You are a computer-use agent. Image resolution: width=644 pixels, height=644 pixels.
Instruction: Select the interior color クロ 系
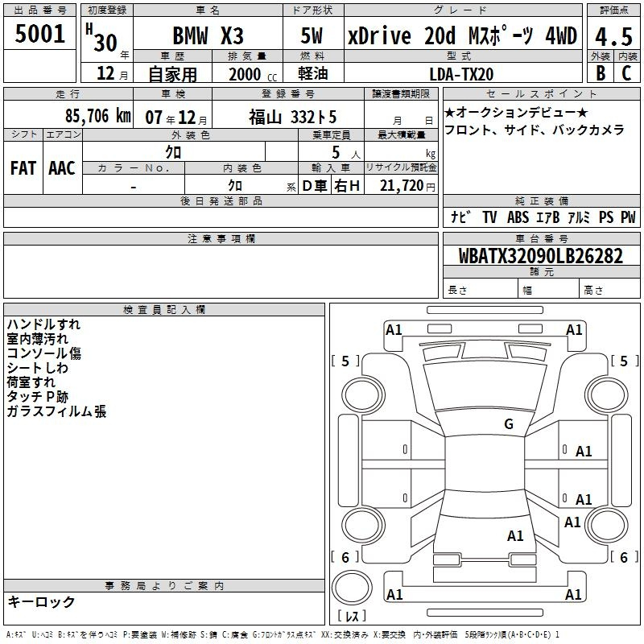point(262,186)
